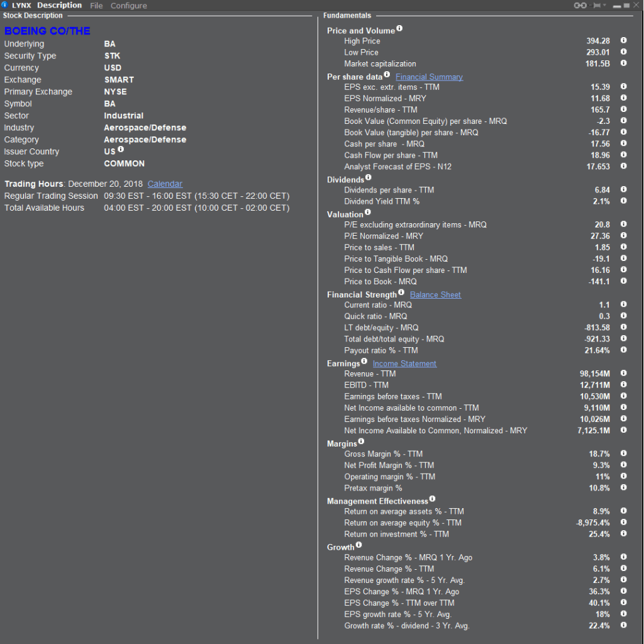Click info icon in Price to Book row
The width and height of the screenshot is (644, 644).
pyautogui.click(x=623, y=281)
